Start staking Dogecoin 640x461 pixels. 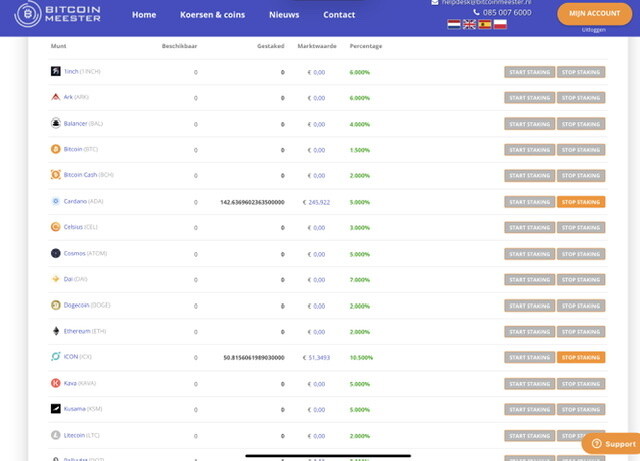tap(529, 306)
